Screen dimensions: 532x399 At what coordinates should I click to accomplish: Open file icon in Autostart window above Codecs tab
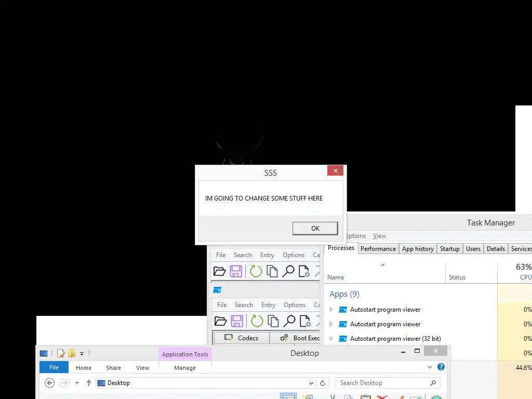(x=220, y=321)
